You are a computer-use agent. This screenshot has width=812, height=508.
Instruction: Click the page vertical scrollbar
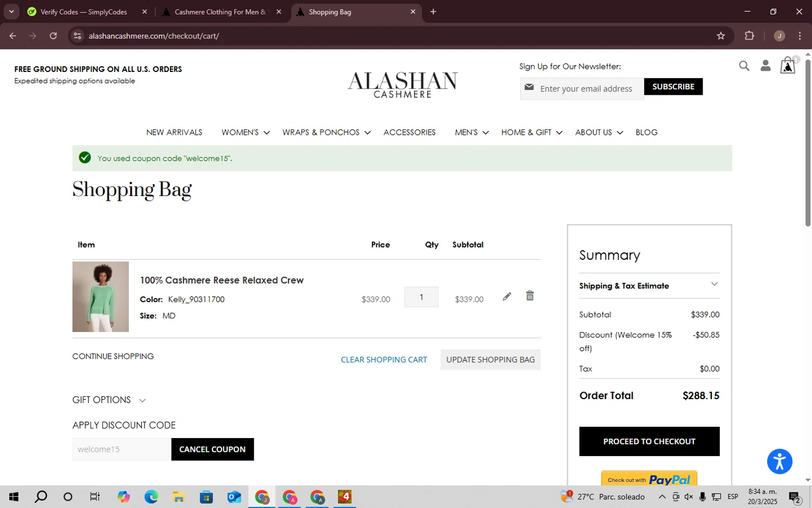point(808,142)
